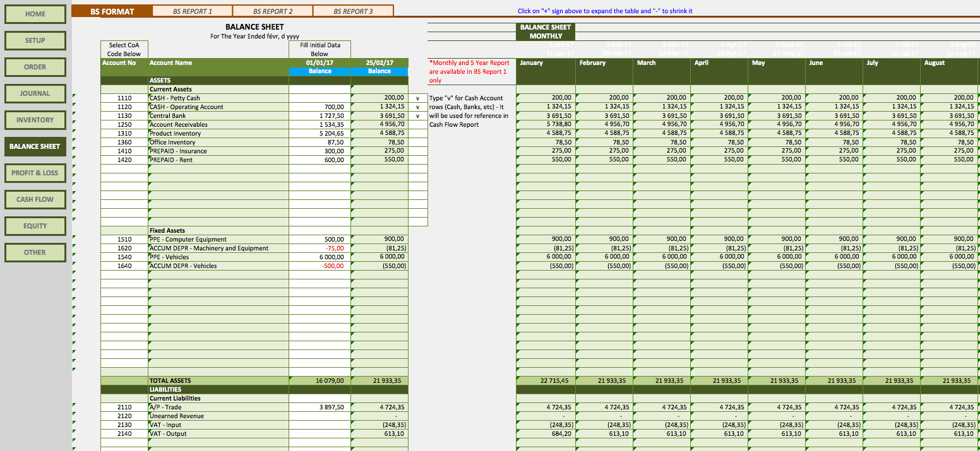Select account number cell 1540
The height and width of the screenshot is (451, 980).
(124, 257)
